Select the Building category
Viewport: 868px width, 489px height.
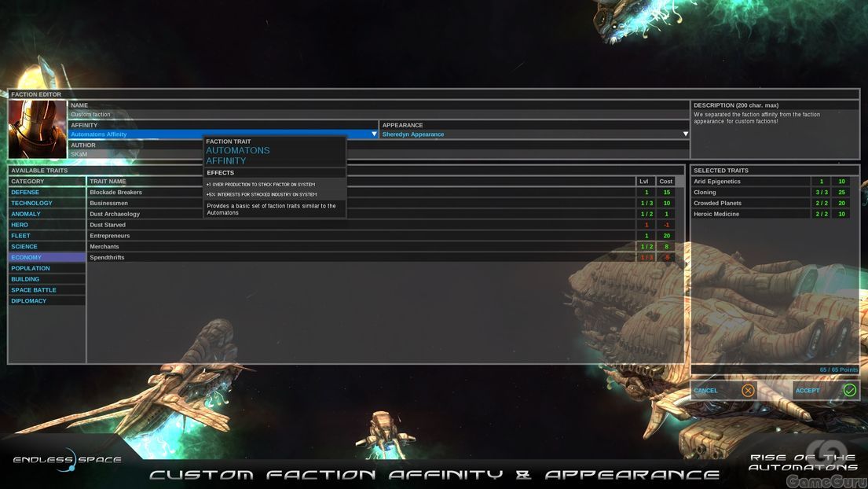(47, 279)
